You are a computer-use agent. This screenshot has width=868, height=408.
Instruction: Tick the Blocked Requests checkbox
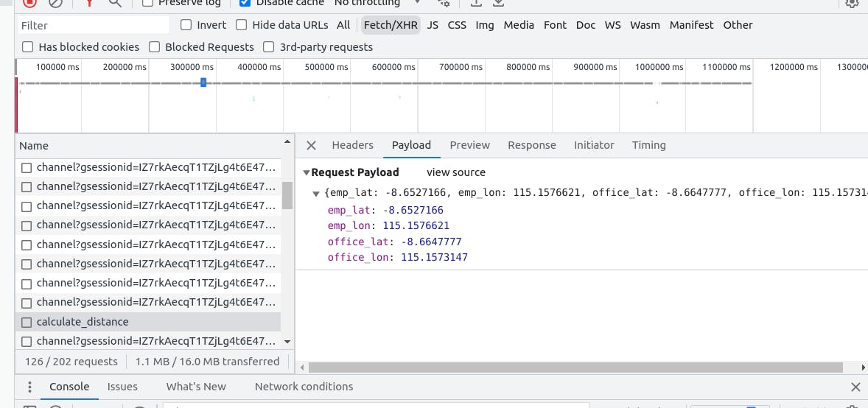tap(155, 47)
